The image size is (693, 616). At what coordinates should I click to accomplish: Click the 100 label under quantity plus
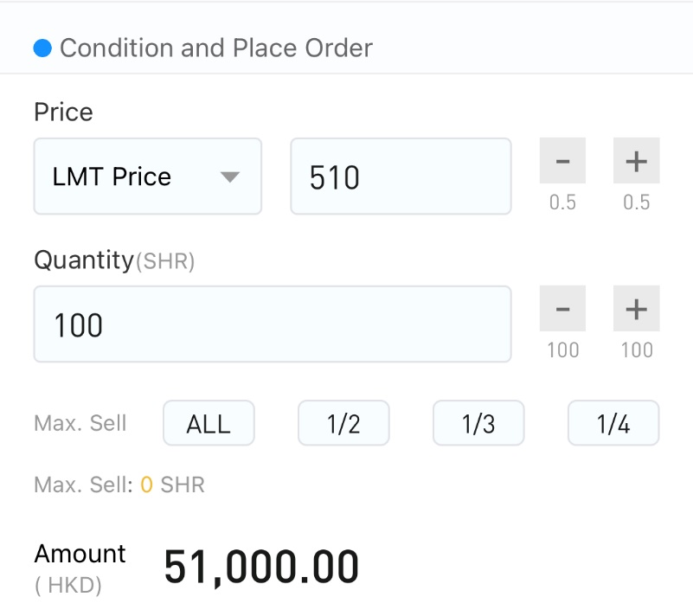(x=637, y=350)
